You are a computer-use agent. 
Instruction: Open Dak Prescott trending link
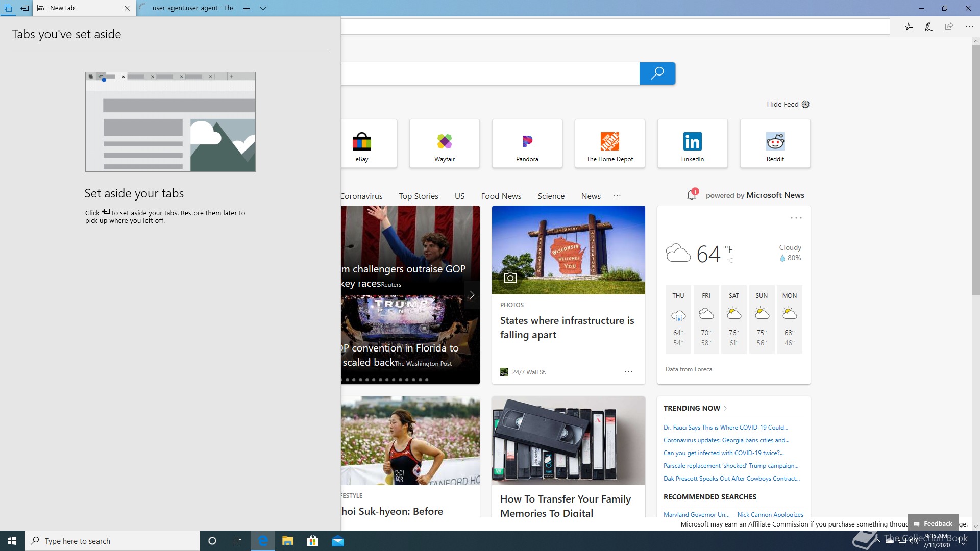(732, 479)
